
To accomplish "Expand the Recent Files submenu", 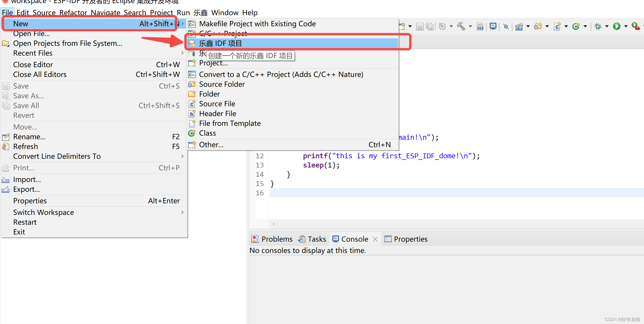I will 182,53.
